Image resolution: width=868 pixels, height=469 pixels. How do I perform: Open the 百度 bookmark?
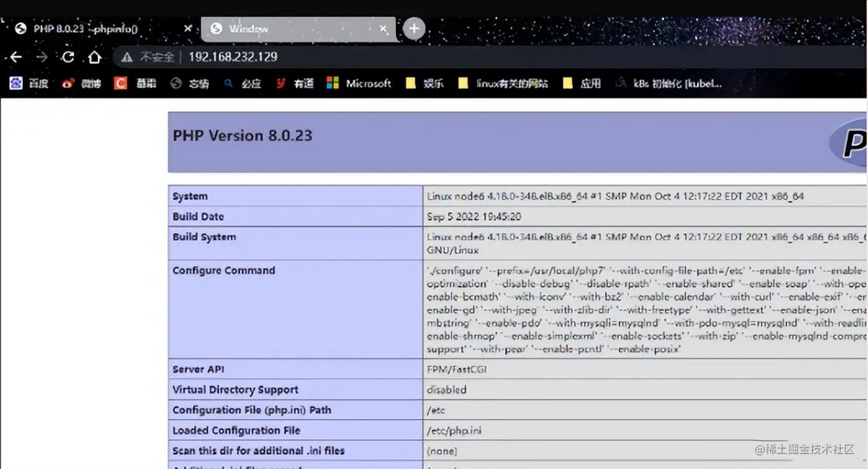pyautogui.click(x=29, y=83)
